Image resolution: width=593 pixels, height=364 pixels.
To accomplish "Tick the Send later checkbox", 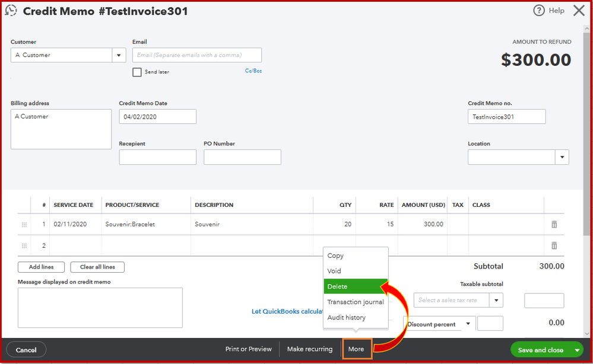I will coord(137,72).
